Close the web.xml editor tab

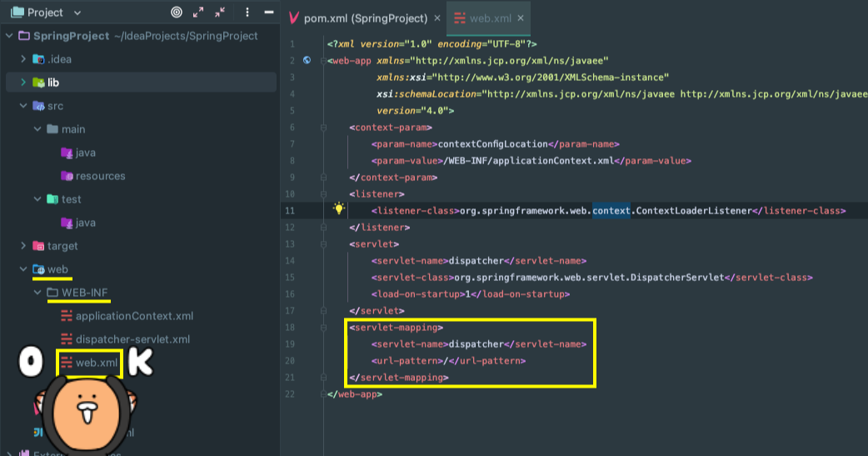(x=521, y=18)
